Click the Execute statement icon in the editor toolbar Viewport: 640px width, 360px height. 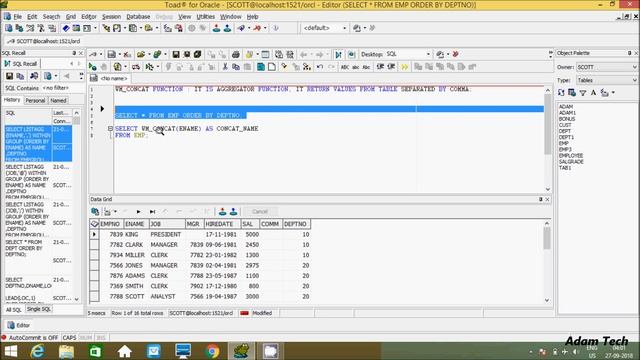pos(93,67)
